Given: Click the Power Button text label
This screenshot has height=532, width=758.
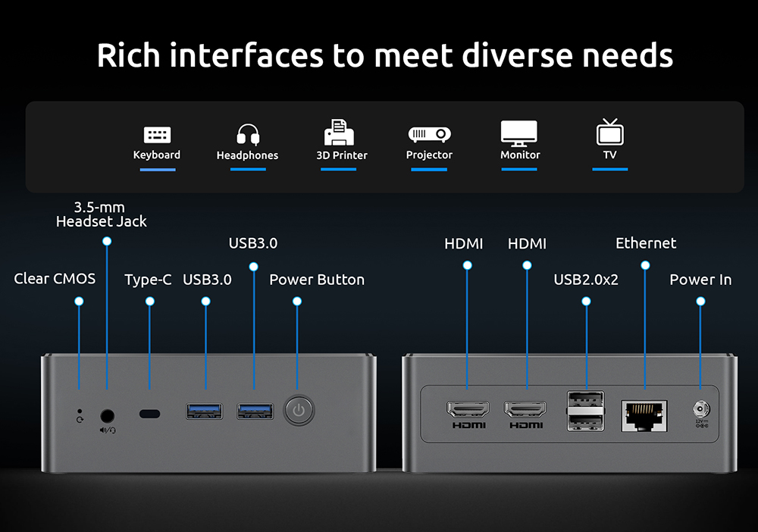Looking at the screenshot, I should [x=317, y=280].
